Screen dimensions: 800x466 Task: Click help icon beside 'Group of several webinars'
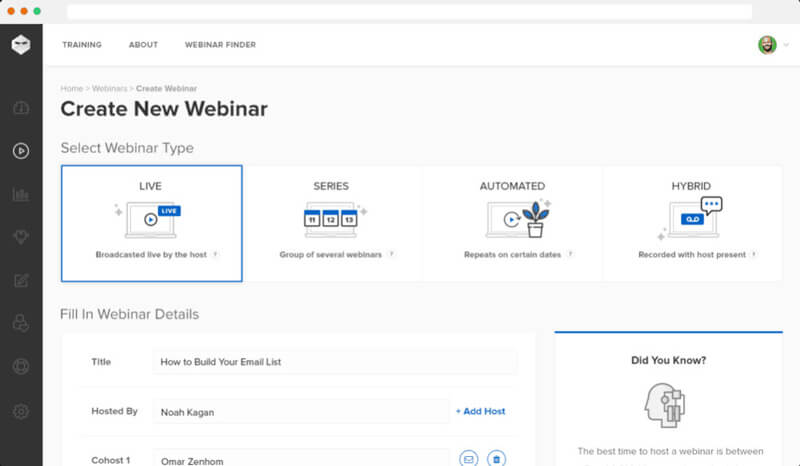tap(391, 254)
